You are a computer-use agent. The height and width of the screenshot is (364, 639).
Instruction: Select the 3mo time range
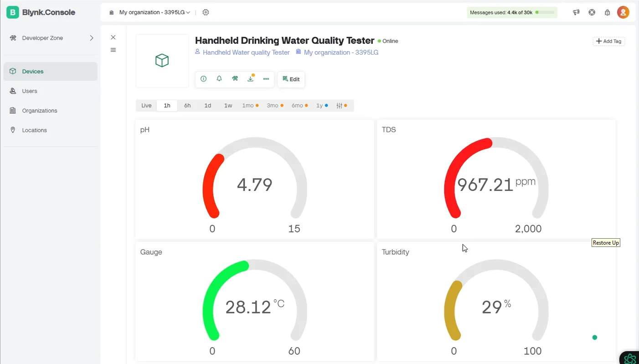click(275, 106)
